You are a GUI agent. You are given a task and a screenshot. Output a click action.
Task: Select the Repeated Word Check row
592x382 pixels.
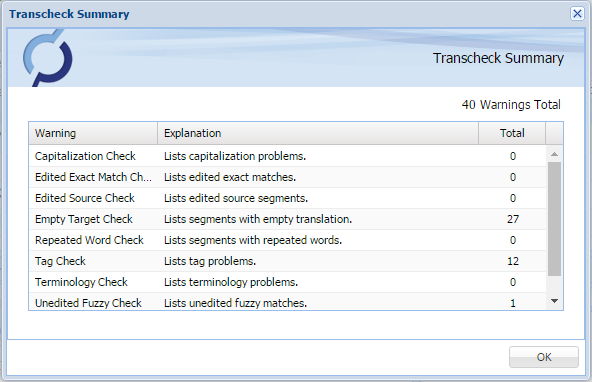coord(287,240)
